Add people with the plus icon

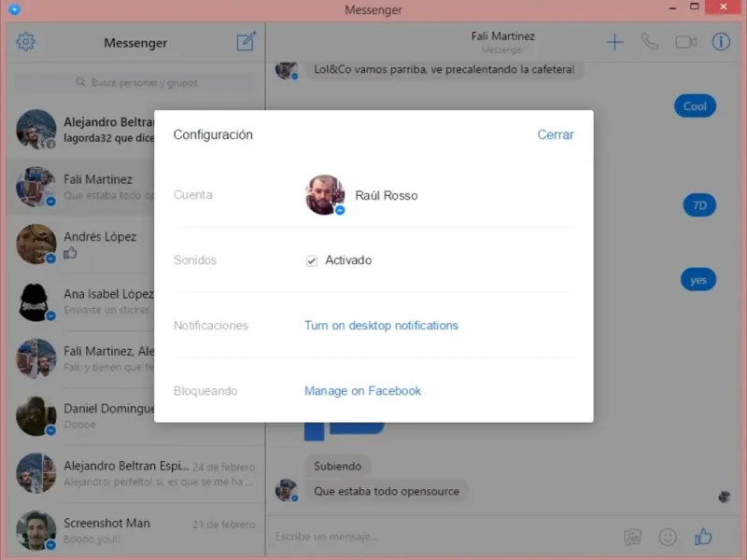pos(614,42)
